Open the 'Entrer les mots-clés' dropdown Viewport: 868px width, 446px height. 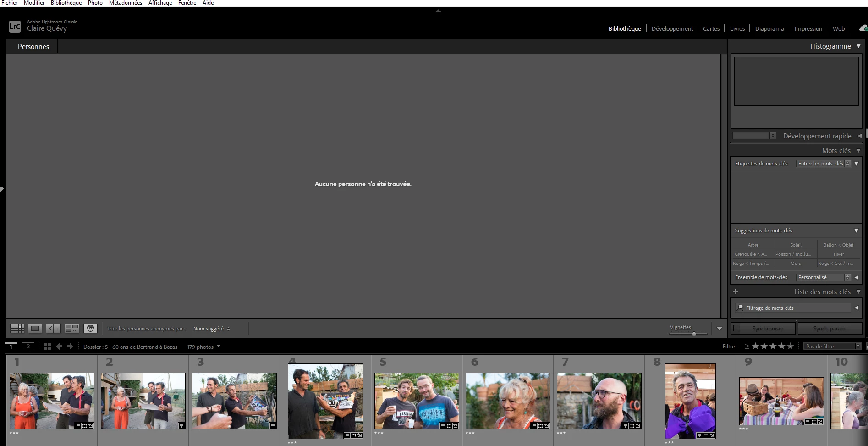[824, 164]
